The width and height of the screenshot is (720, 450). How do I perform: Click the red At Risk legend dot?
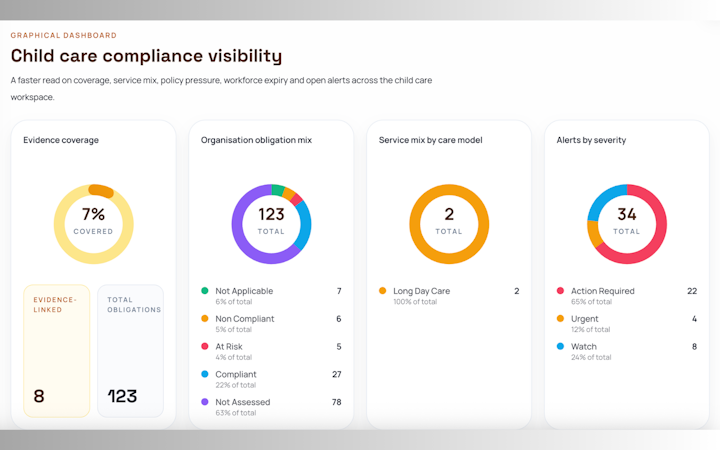coord(205,346)
